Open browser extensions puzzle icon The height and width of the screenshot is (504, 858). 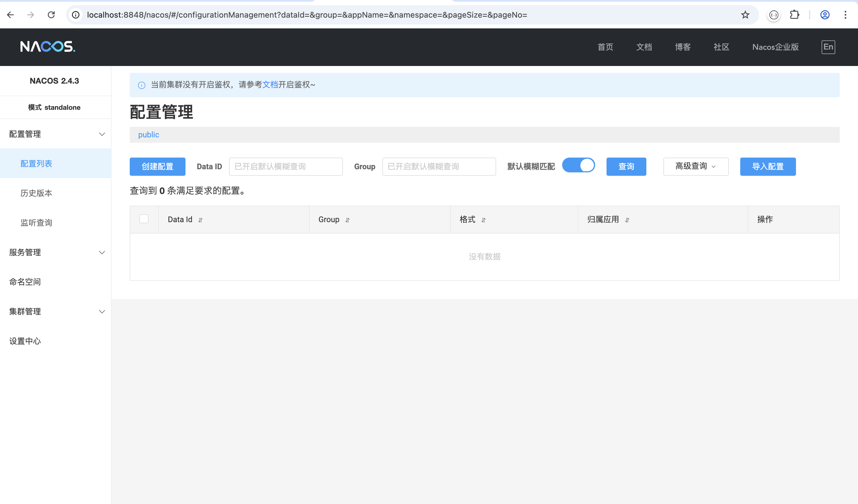coord(794,15)
